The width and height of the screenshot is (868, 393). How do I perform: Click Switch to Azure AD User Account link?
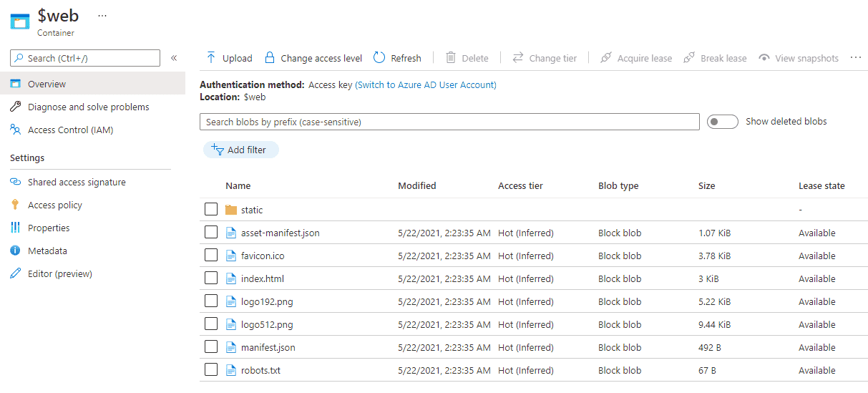click(x=426, y=84)
